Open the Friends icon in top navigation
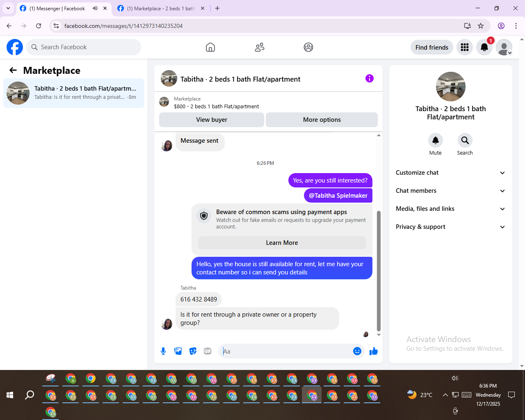Screen dimensions: 525x420 click(x=260, y=47)
